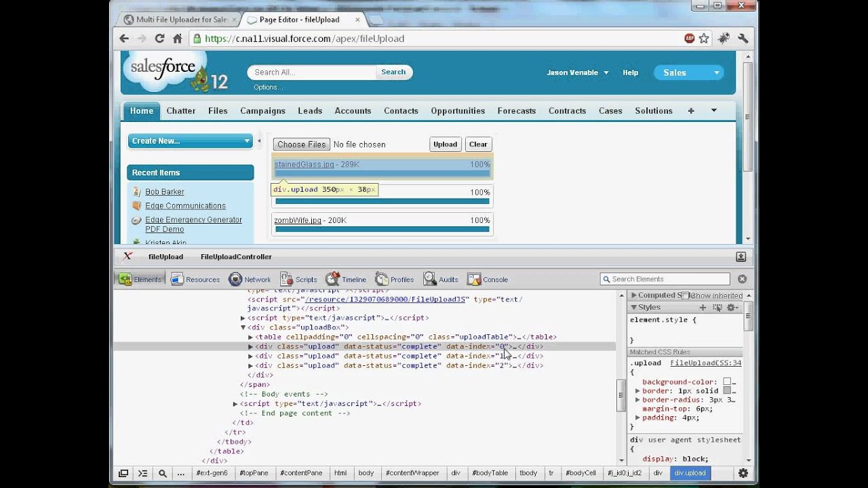868x488 pixels.
Task: Expand the border CSS property
Action: click(637, 391)
